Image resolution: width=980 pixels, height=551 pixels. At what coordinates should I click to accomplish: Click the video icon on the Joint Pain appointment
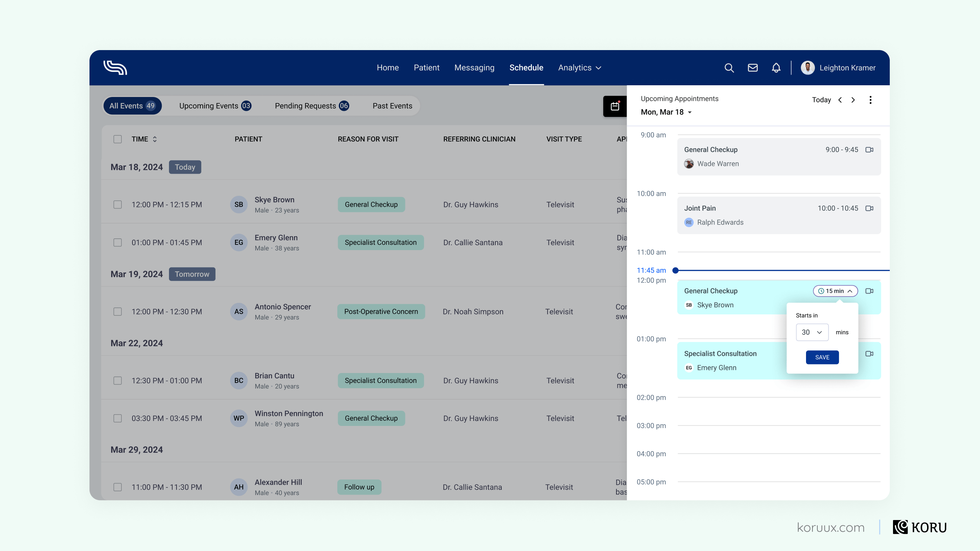click(870, 208)
